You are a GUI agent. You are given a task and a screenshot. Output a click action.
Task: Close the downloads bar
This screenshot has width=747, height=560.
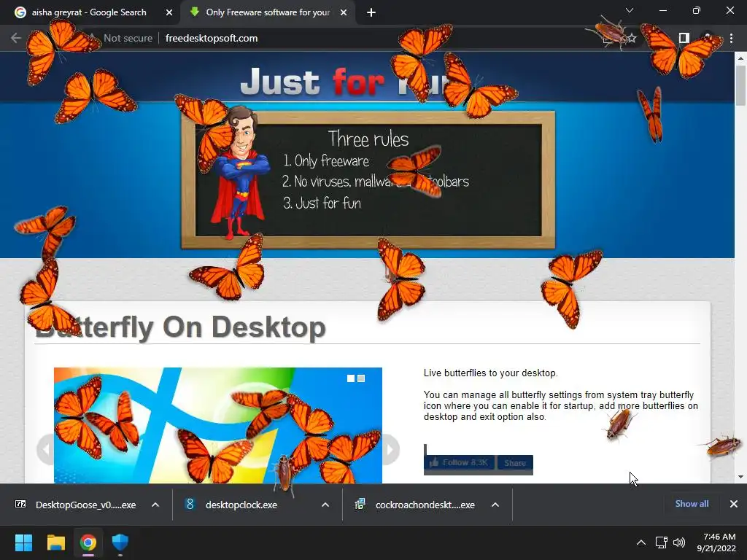[734, 504]
